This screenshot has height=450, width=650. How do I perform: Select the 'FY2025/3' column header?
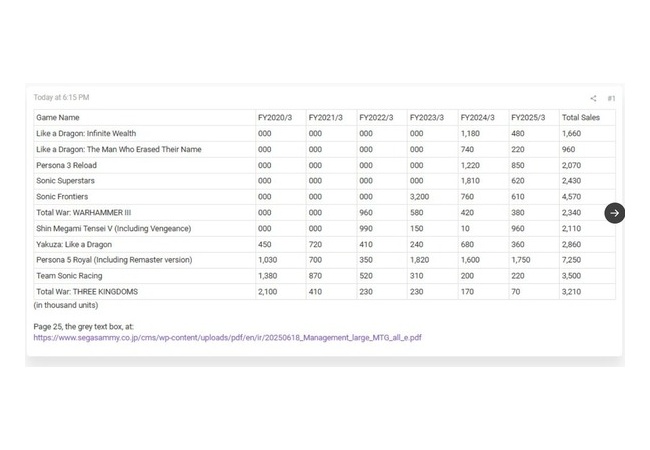tap(528, 117)
